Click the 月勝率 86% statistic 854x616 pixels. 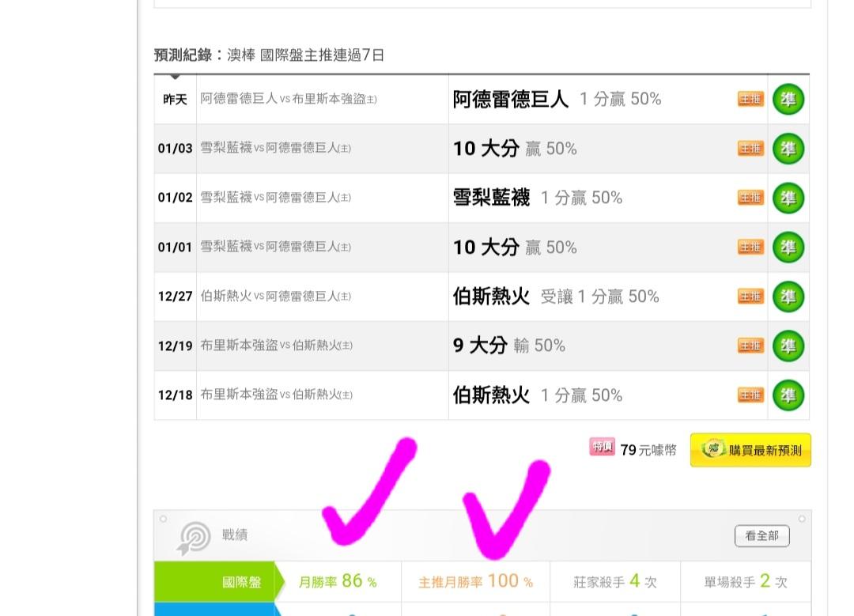(x=338, y=582)
